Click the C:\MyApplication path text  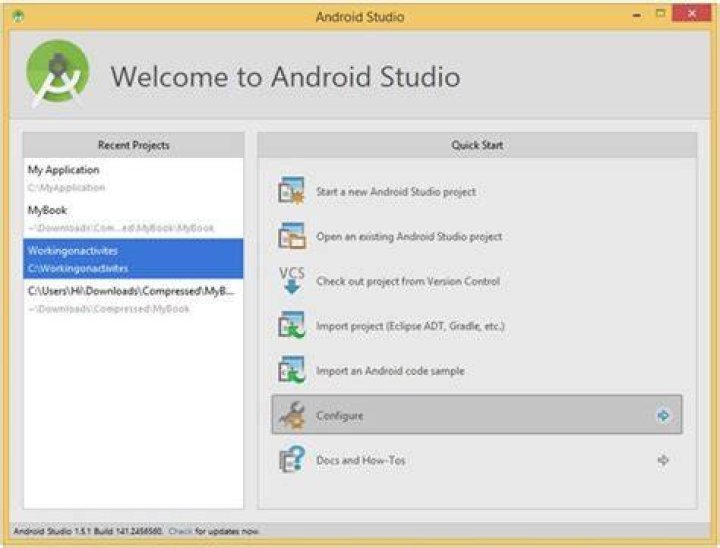[66, 187]
